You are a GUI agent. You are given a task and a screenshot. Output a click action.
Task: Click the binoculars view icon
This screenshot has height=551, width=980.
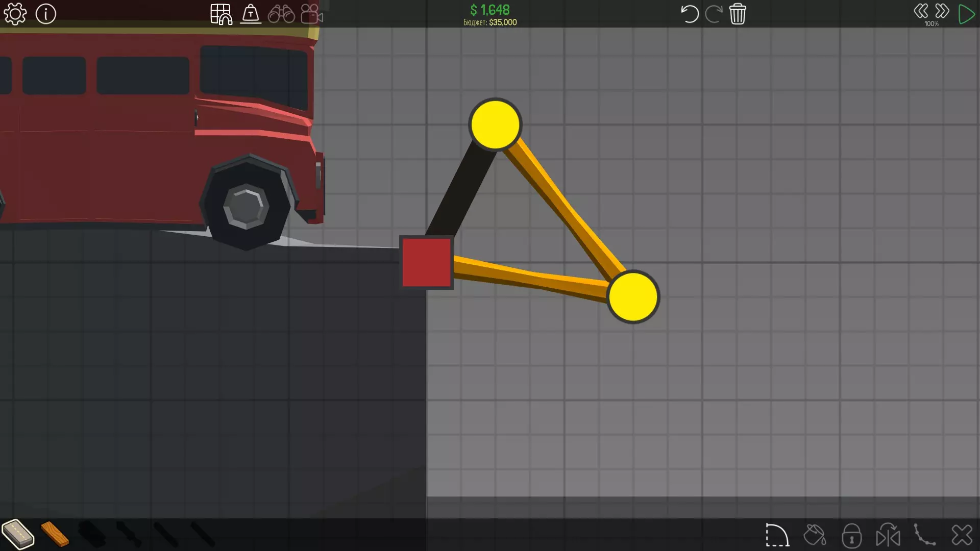(x=281, y=14)
